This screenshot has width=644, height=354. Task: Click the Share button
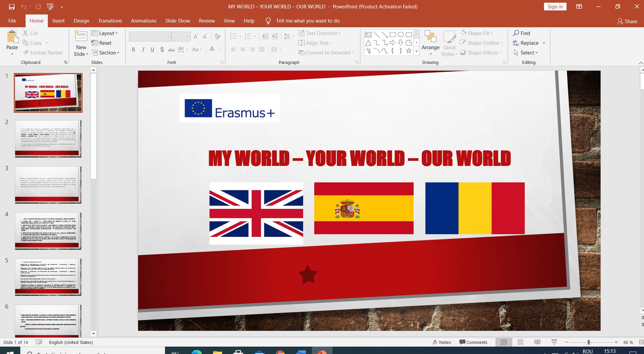click(627, 21)
